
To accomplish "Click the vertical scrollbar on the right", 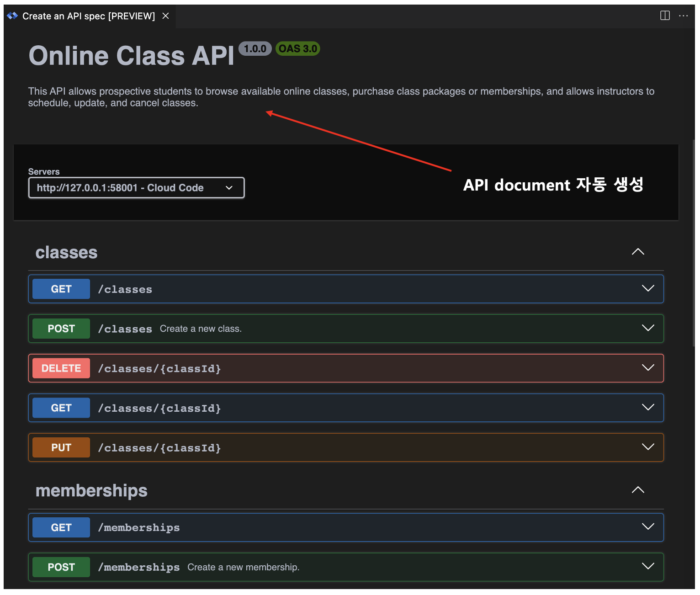I will coord(694,242).
